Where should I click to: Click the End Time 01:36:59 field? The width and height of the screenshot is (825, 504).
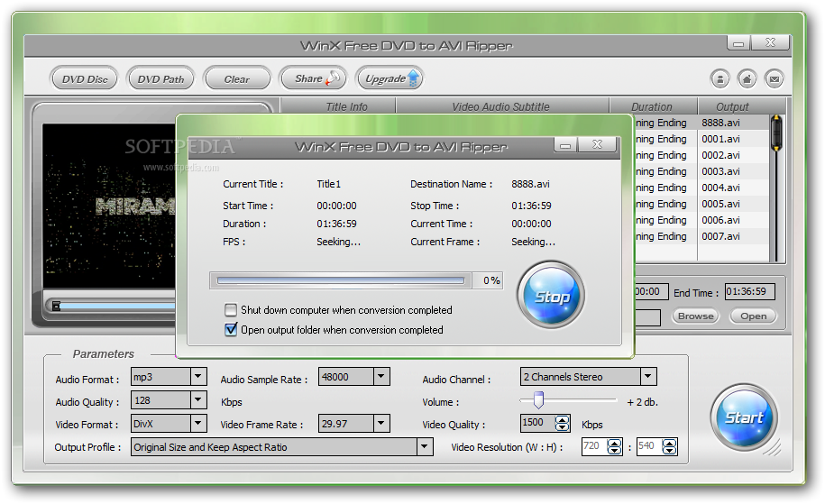[750, 291]
